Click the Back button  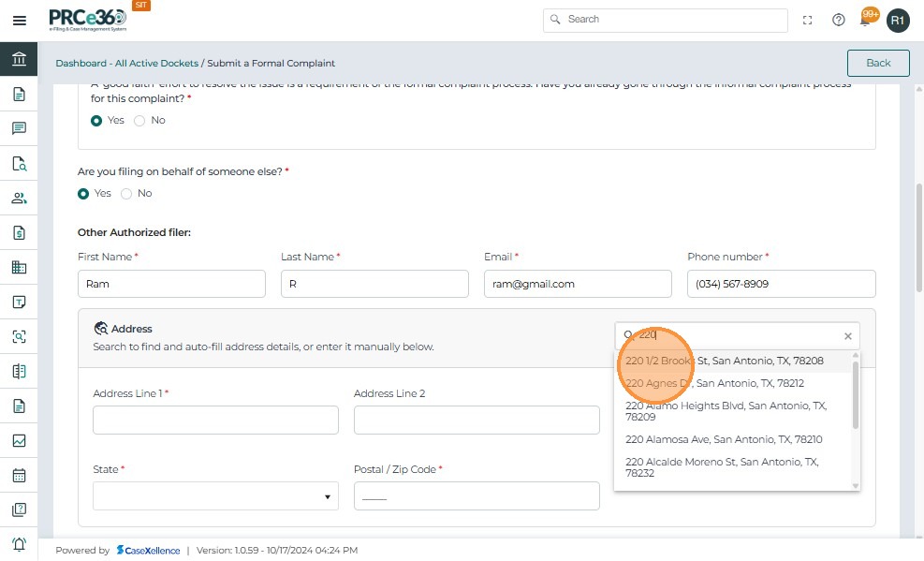tap(877, 63)
